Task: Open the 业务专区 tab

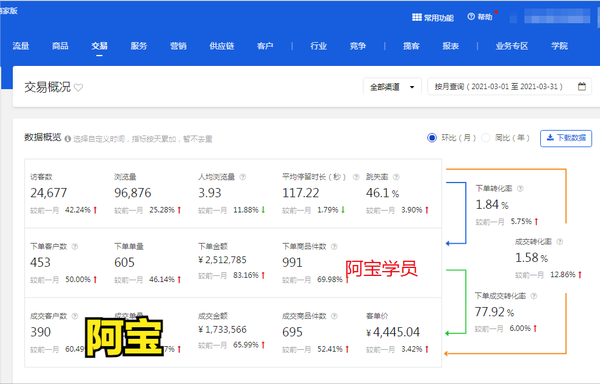Action: pyautogui.click(x=512, y=46)
